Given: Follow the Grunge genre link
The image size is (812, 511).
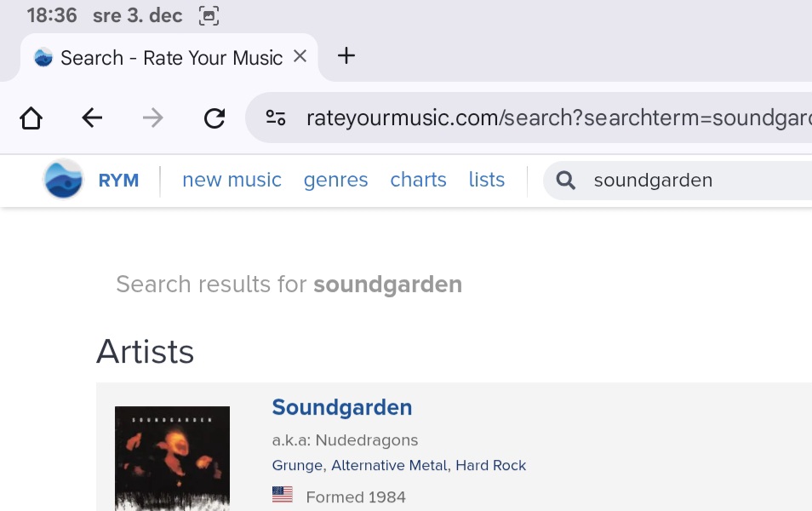Looking at the screenshot, I should pyautogui.click(x=297, y=465).
